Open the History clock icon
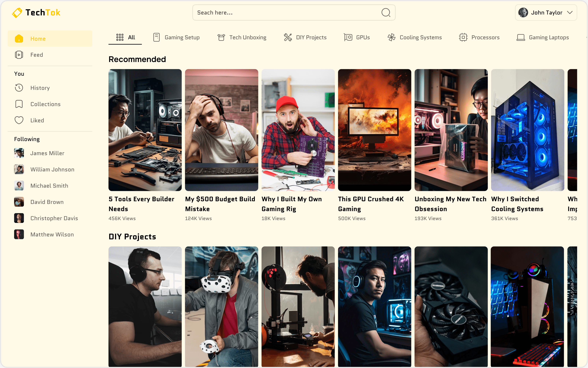 19,88
